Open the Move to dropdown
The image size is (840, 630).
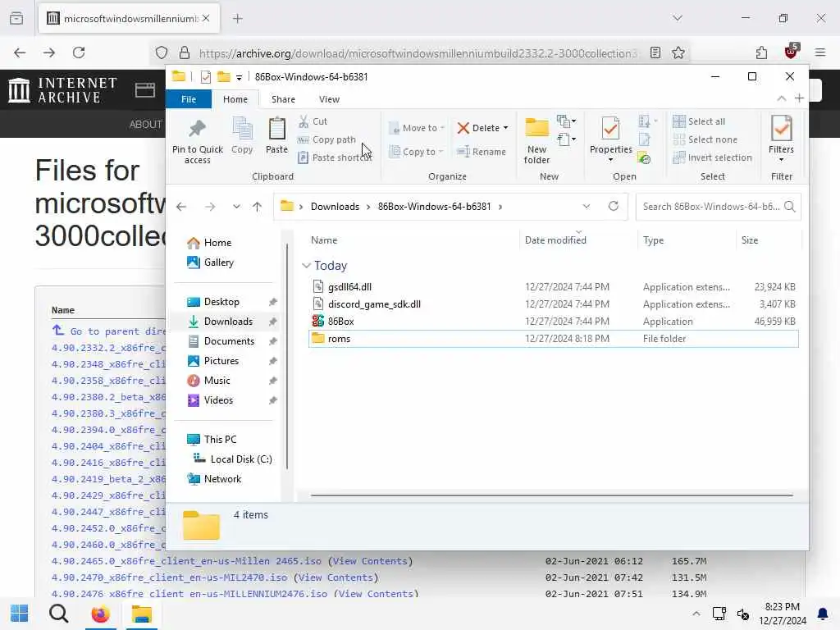click(x=418, y=128)
